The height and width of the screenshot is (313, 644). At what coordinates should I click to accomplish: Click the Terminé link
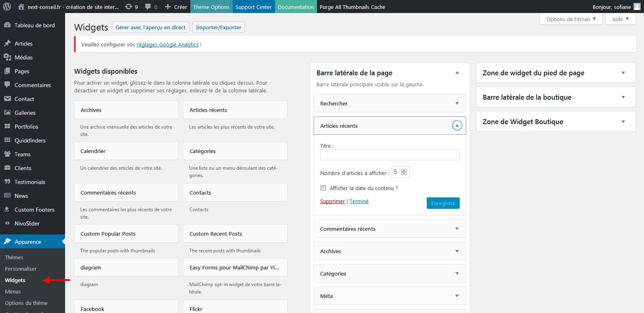pos(359,201)
